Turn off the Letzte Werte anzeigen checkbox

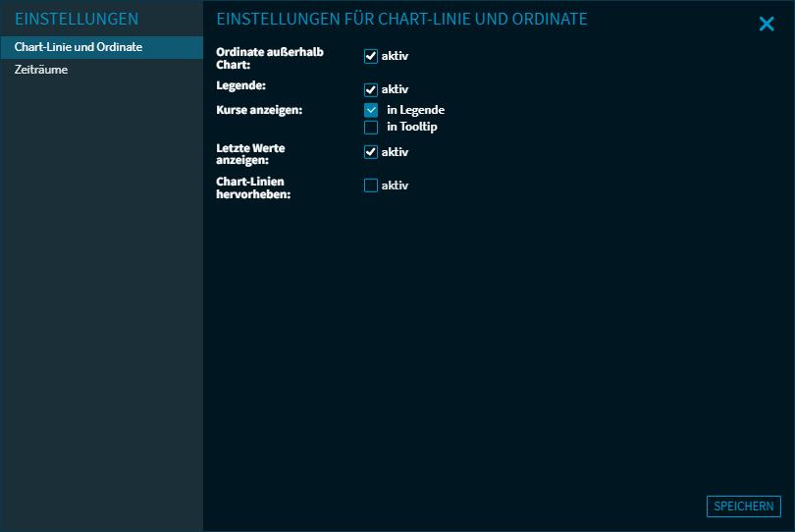pyautogui.click(x=371, y=152)
